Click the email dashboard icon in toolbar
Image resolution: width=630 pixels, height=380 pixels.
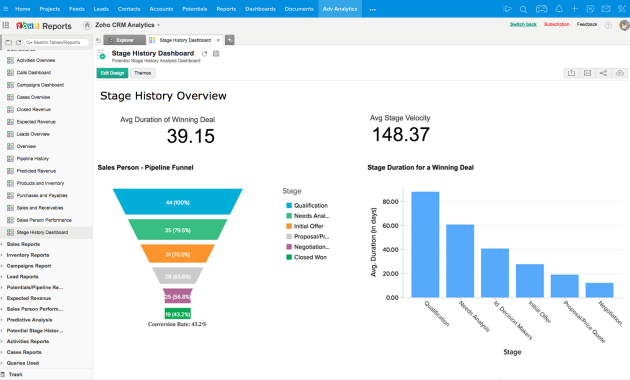587,73
